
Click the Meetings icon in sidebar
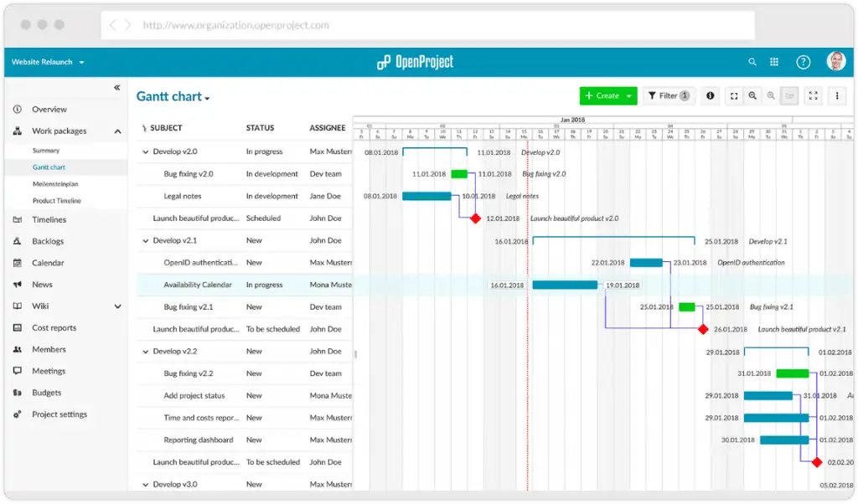pos(18,371)
